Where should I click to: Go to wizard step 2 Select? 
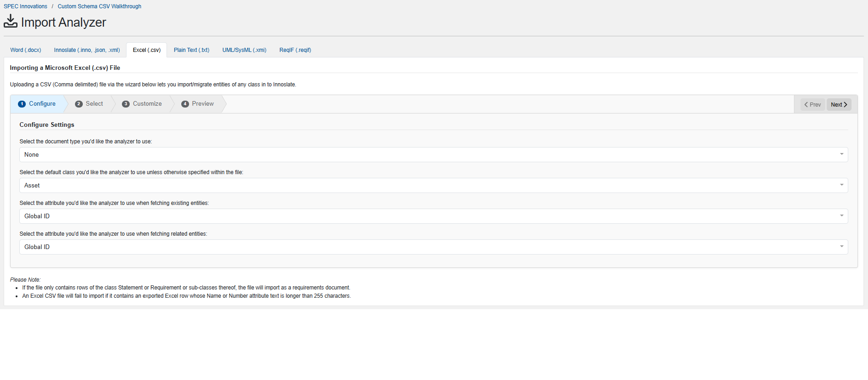(x=89, y=104)
